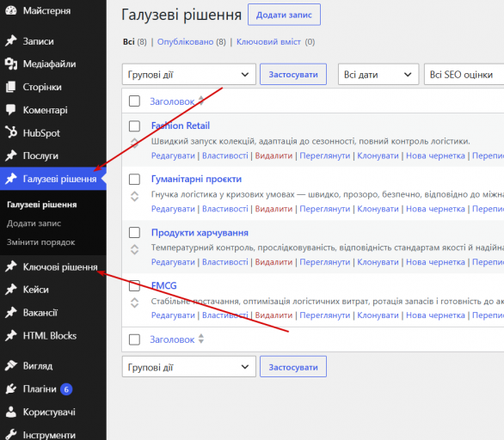
Task: Select Змінити порядок submenu item
Action: coord(40,241)
